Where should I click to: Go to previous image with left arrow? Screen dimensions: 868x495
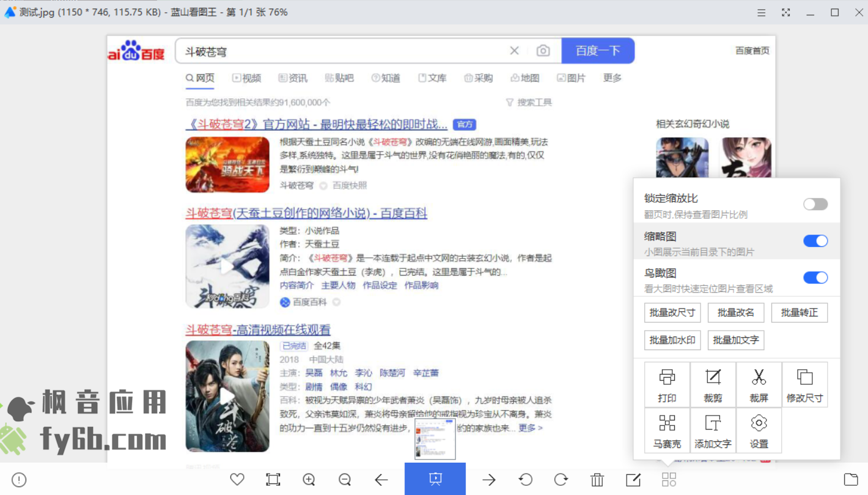coord(381,480)
